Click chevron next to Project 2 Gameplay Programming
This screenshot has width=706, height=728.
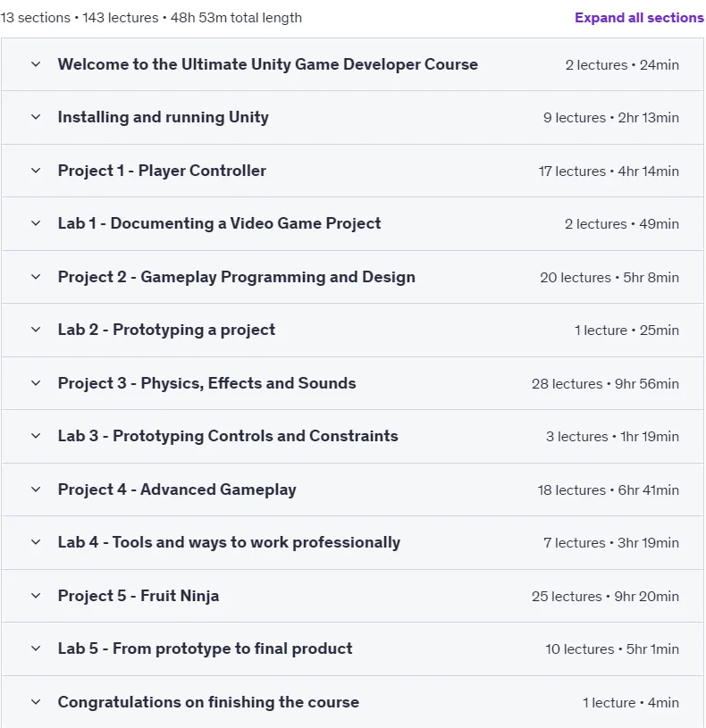click(x=36, y=277)
